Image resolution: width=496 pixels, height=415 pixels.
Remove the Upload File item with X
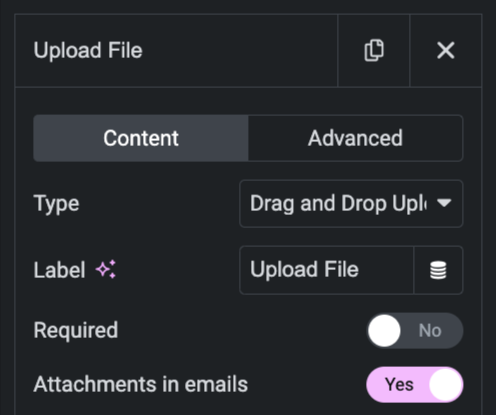click(x=446, y=50)
